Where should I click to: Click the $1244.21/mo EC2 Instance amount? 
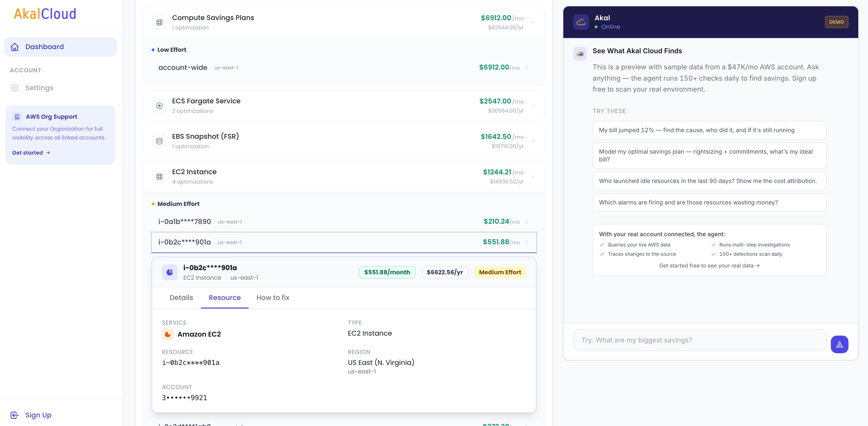click(x=503, y=172)
